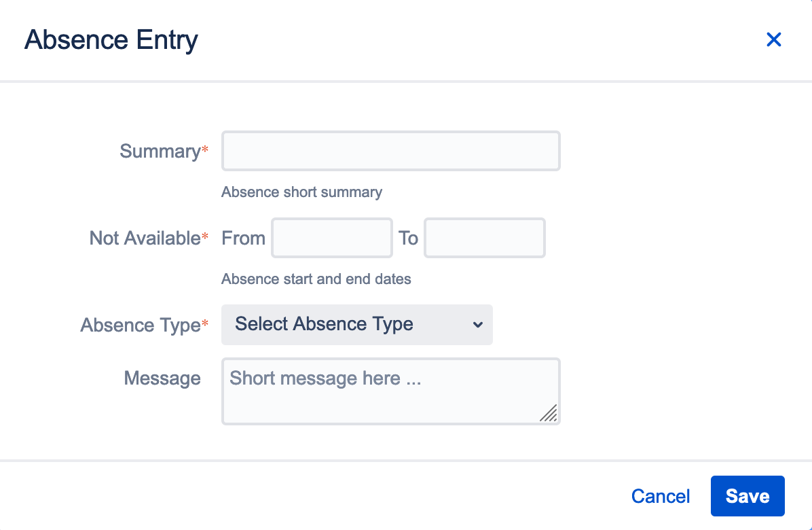This screenshot has height=530, width=812.
Task: Click the Absence Entry dialog title
Action: point(111,40)
